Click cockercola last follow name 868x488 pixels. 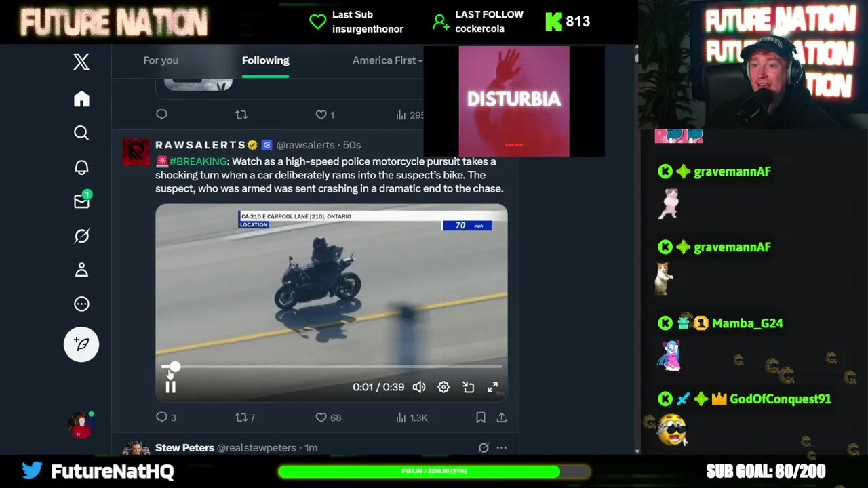tap(479, 29)
